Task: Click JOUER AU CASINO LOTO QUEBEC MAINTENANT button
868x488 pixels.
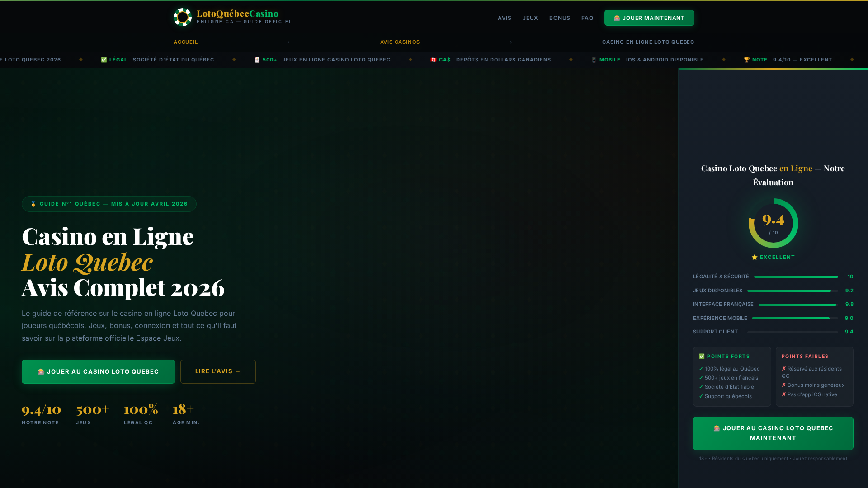Action: pyautogui.click(x=773, y=433)
